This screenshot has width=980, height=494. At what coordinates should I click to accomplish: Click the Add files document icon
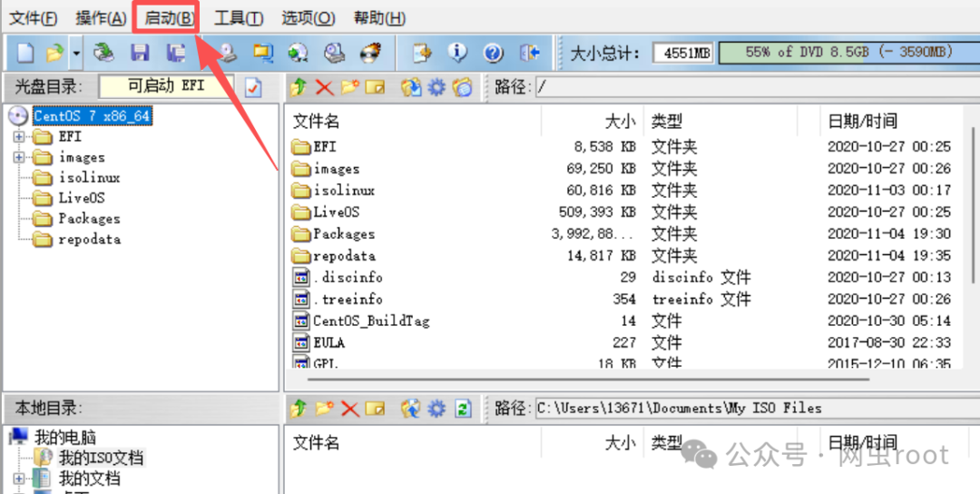pos(423,54)
